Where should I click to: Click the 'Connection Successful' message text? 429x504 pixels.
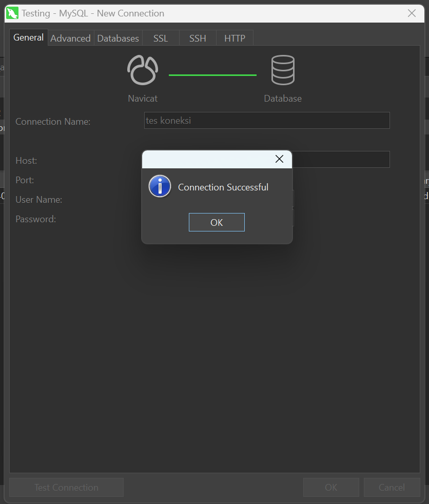(x=223, y=187)
